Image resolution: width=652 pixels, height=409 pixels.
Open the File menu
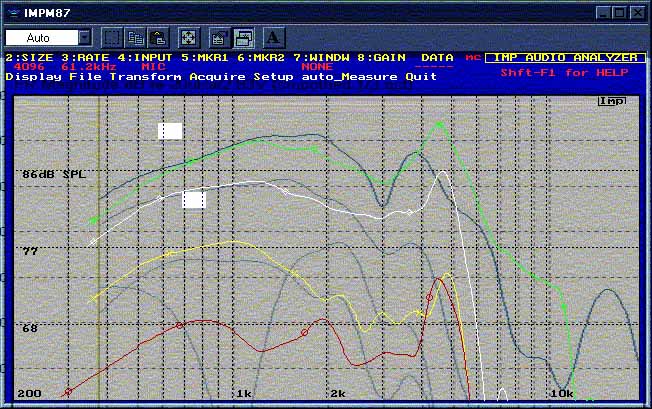tap(86, 76)
